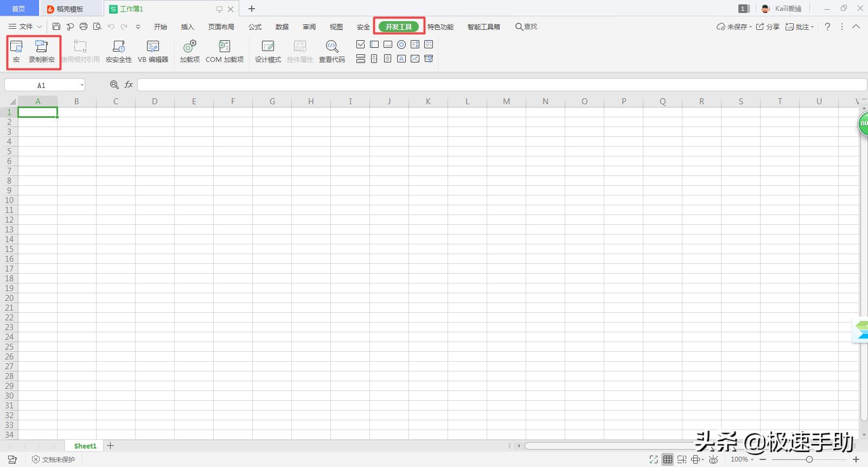The height and width of the screenshot is (467, 868).
Task: Click the 查看代码 view code icon
Action: click(x=332, y=52)
